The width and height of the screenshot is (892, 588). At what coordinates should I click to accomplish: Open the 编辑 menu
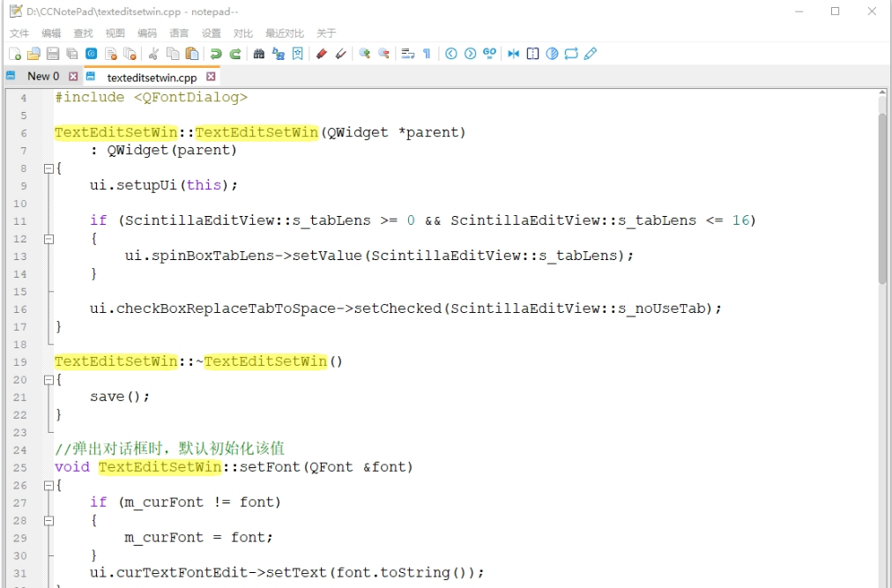[x=51, y=33]
